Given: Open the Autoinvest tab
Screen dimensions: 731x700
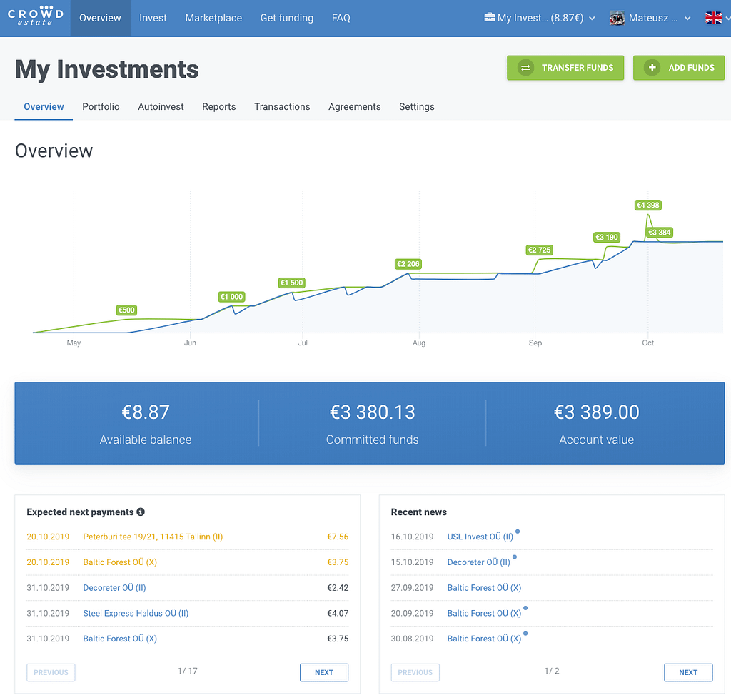Looking at the screenshot, I should [161, 106].
